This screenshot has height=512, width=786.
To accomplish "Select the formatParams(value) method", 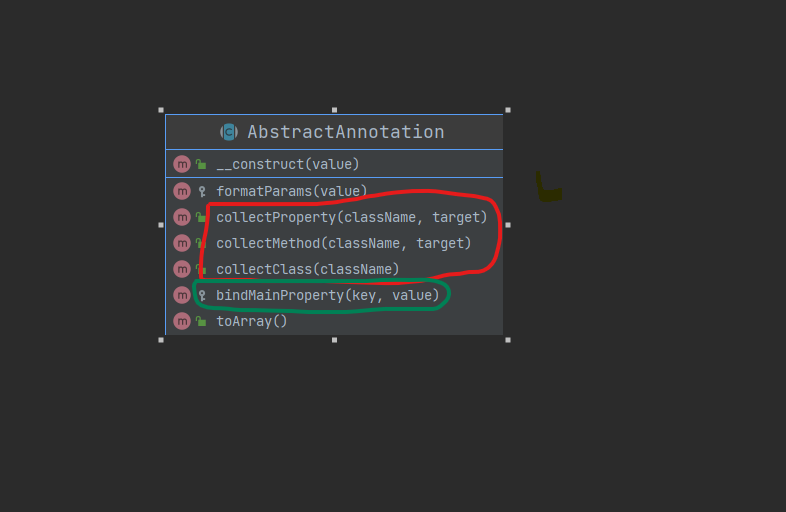I will [x=292, y=191].
